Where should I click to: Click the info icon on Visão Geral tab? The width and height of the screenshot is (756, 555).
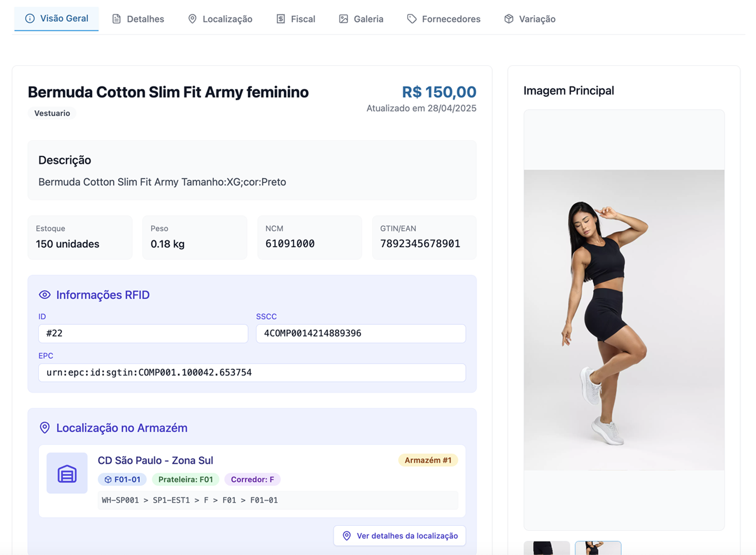coord(30,18)
